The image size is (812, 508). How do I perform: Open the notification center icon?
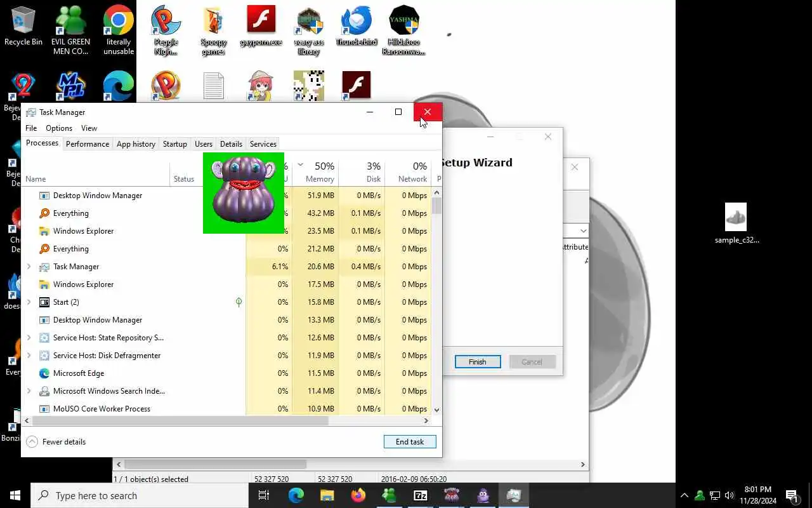pos(792,495)
